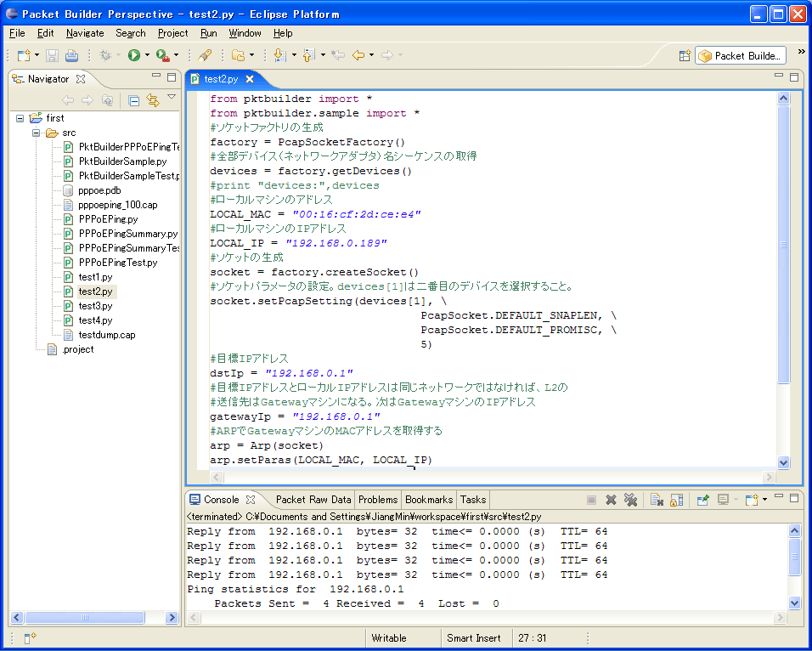The height and width of the screenshot is (651, 812).
Task: Close the Console view via X
Action: point(251,500)
